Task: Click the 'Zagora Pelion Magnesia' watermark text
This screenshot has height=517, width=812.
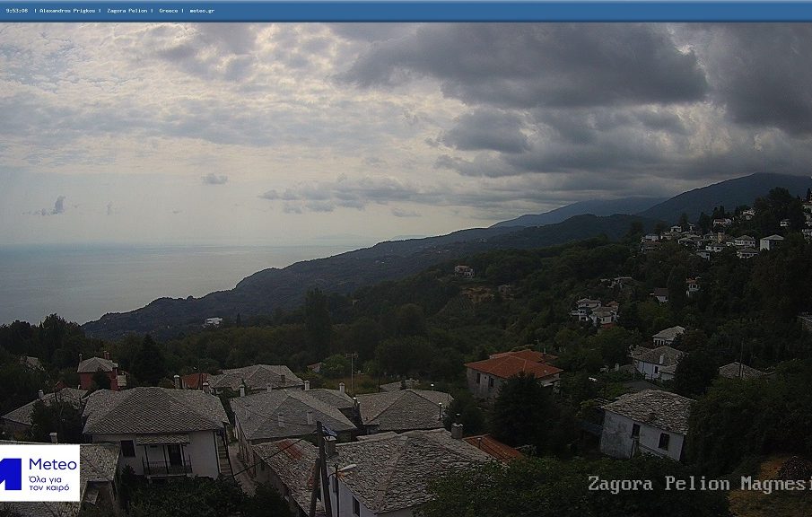Action: 698,484
